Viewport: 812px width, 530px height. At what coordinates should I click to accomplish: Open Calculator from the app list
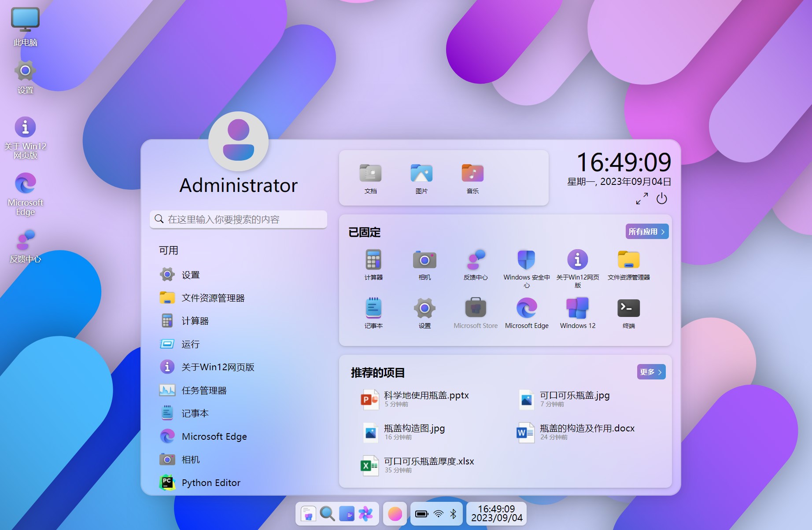(x=238, y=321)
